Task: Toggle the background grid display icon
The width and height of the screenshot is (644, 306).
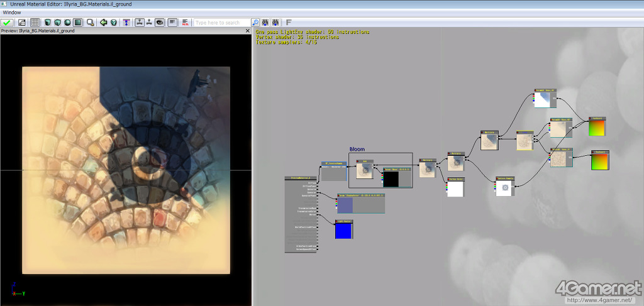Action: (35, 23)
